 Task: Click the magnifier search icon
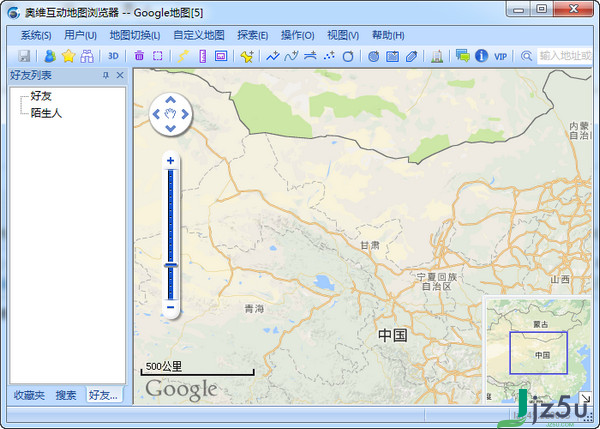click(x=527, y=56)
